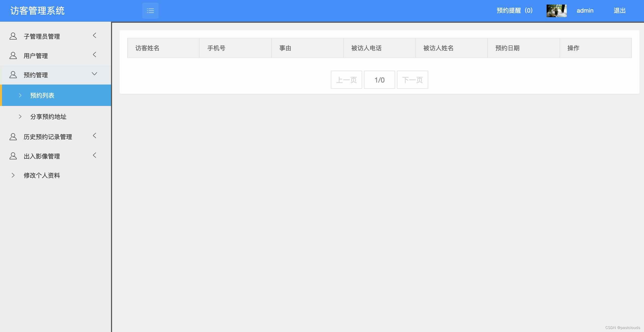Viewport: 644px width, 332px height.
Task: Click the 事由 column header
Action: pos(307,48)
